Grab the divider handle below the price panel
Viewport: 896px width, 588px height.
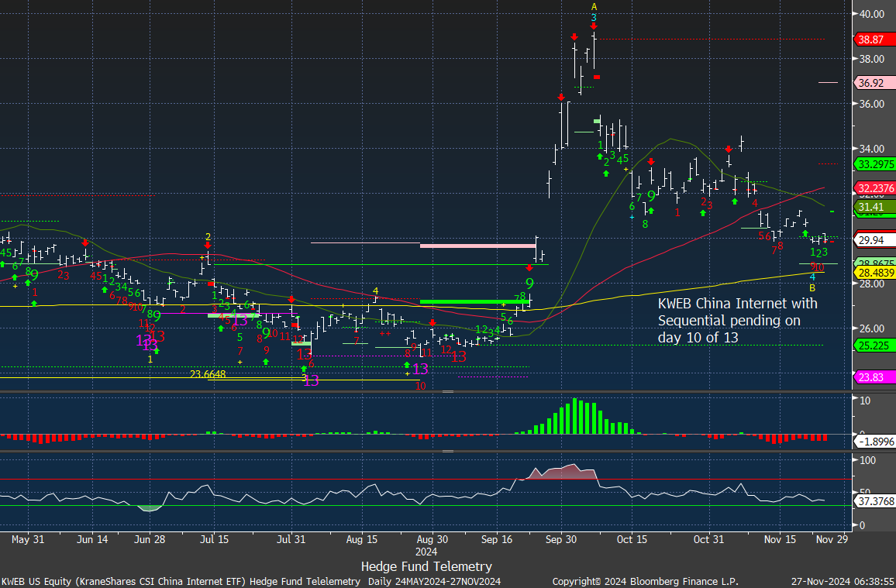(448, 392)
